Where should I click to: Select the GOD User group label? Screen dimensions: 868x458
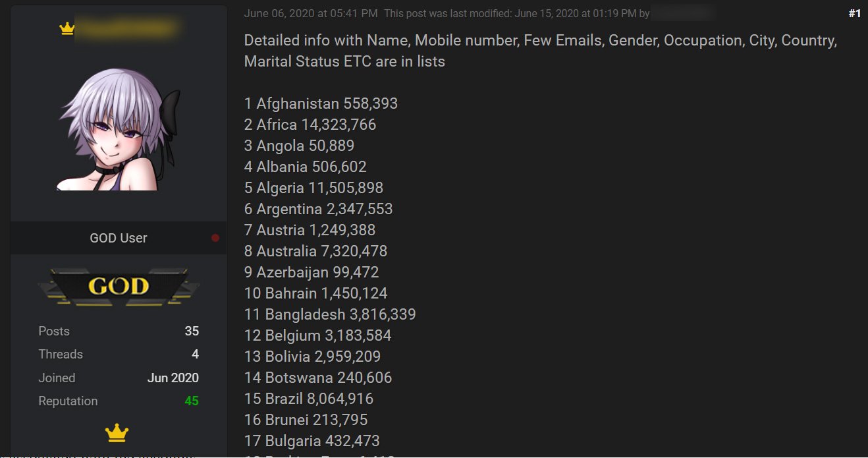click(x=119, y=238)
